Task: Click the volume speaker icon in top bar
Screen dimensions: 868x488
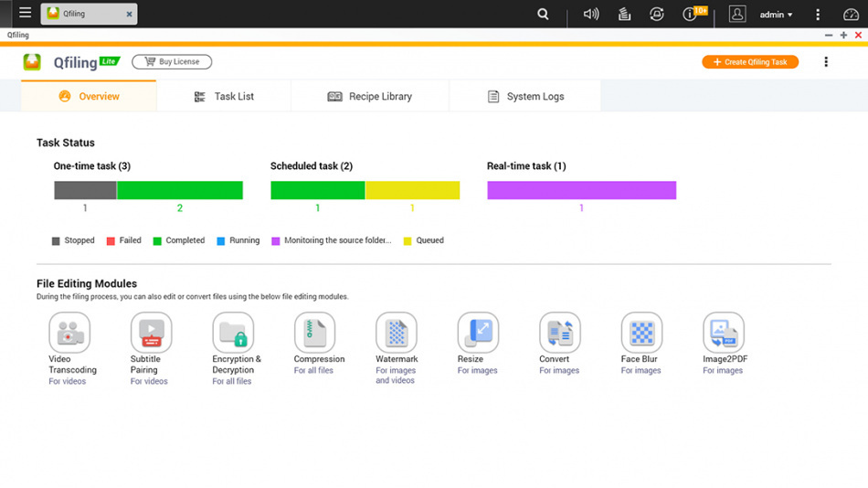Action: pos(591,14)
